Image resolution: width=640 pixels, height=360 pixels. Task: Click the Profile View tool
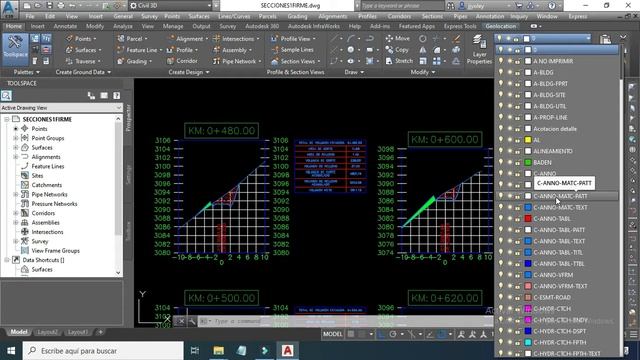pyautogui.click(x=293, y=38)
